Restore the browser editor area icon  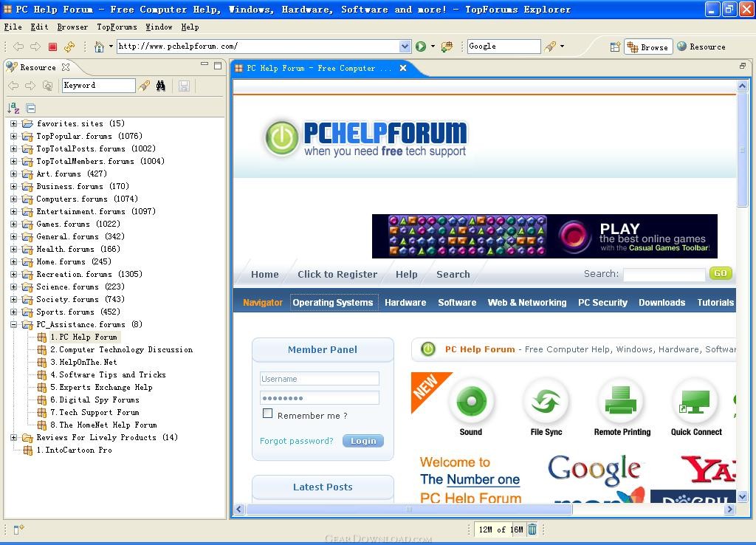742,66
